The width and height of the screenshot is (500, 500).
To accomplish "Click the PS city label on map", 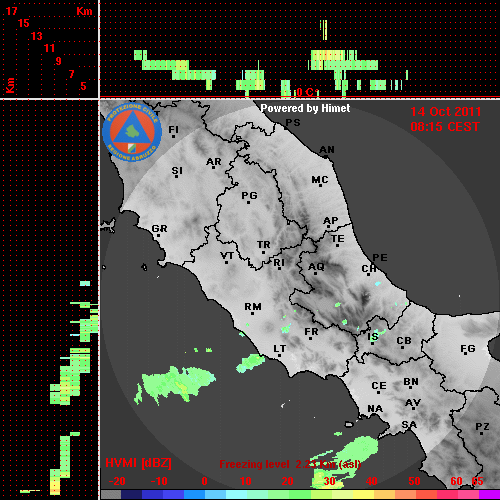I will tap(293, 122).
